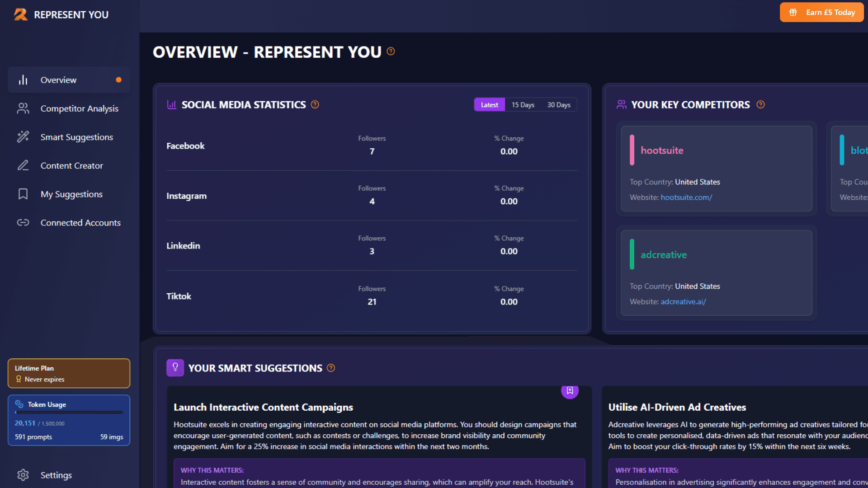Click the Smart Suggestions magic wand icon
868x488 pixels.
[x=23, y=137]
